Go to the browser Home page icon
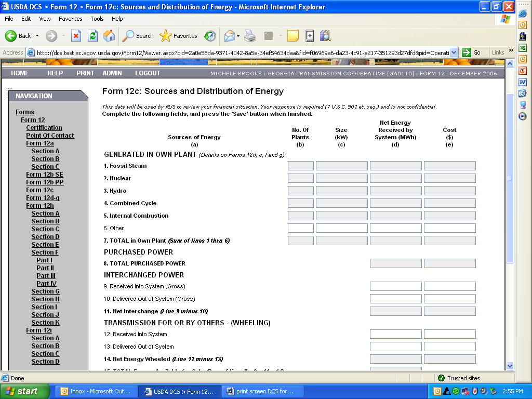Image resolution: width=532 pixels, height=399 pixels. point(109,36)
